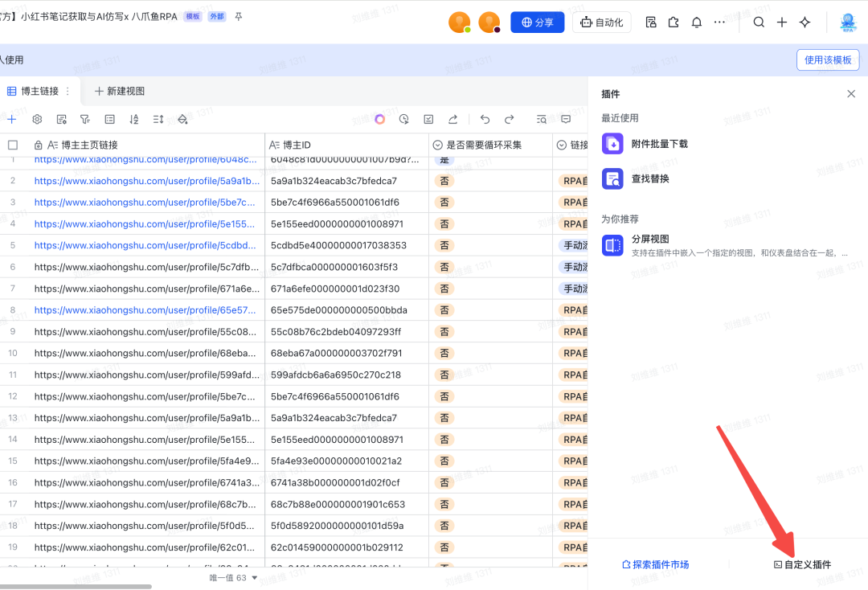Click the fill color bucket icon
868x590 pixels.
[182, 119]
